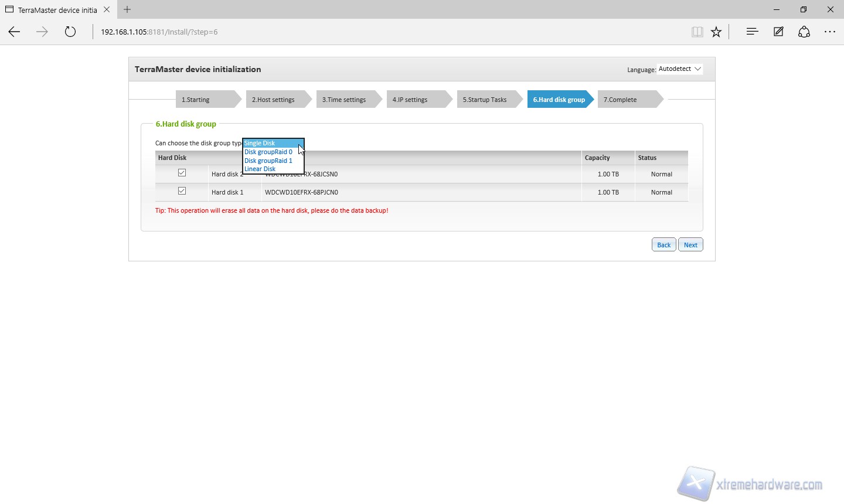Close the TerraMaster browser tab
The height and width of the screenshot is (504, 844).
pyautogui.click(x=107, y=9)
